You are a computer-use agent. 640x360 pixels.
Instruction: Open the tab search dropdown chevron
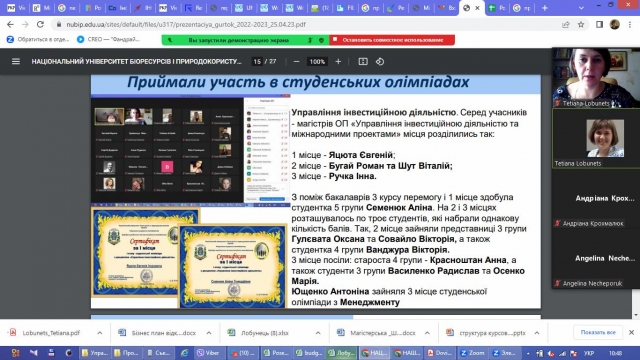[x=581, y=8]
